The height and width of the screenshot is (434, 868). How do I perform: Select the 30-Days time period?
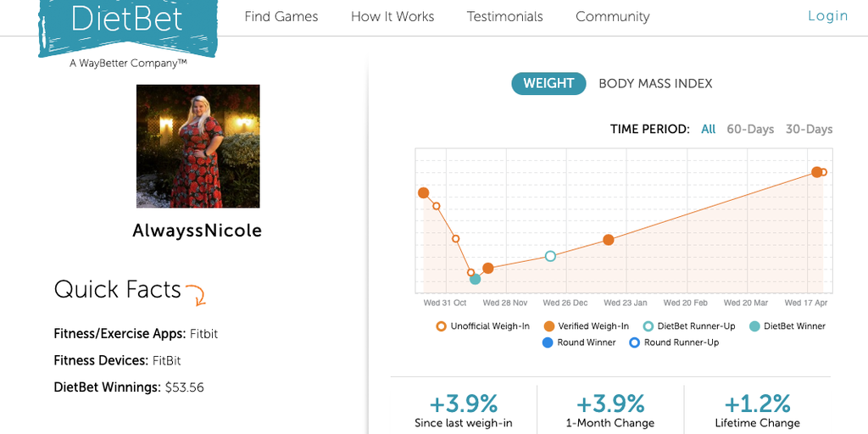(809, 130)
